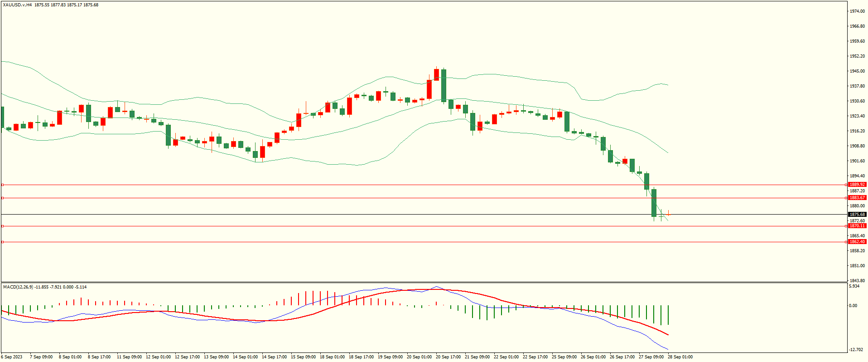Screen dimensions: 868x362
Task: Select left handle of 1862.40 horizontal line
Action: 2,242
